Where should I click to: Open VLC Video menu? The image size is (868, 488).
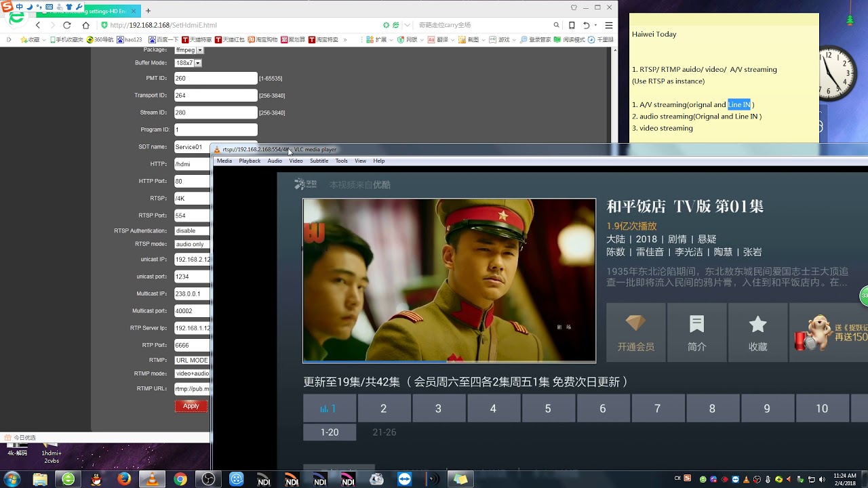tap(296, 161)
